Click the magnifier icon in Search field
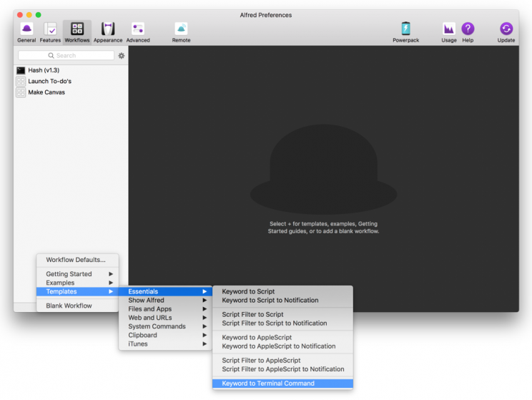 (x=51, y=55)
